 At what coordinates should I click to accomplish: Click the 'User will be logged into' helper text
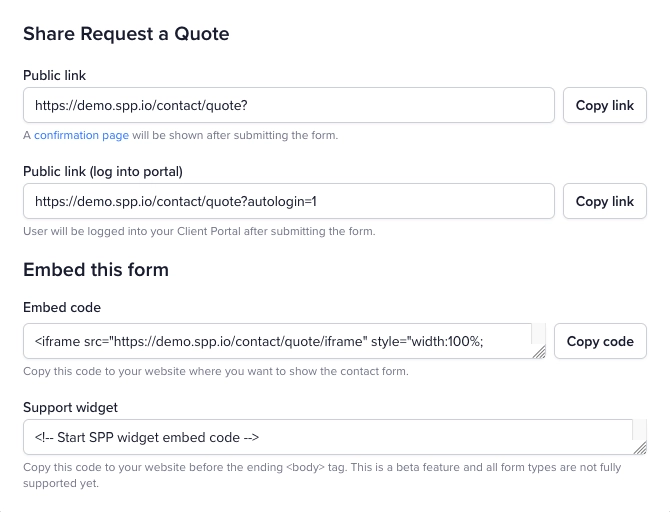point(199,231)
